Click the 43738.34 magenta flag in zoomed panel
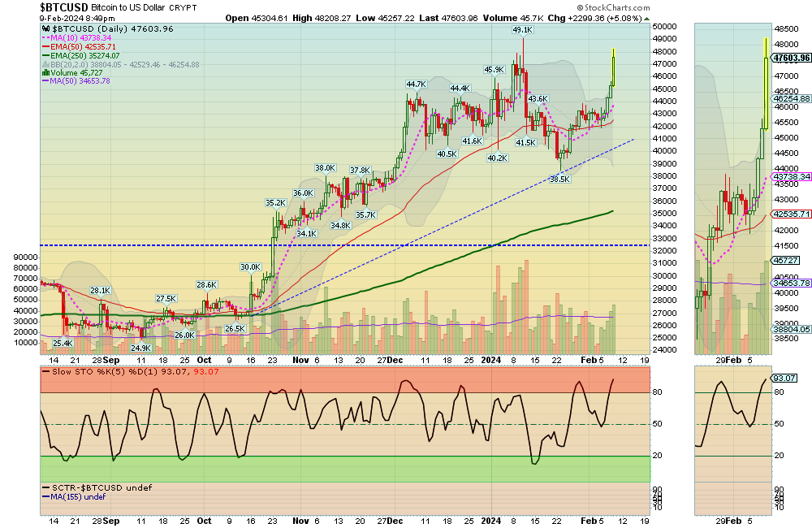 pos(791,177)
